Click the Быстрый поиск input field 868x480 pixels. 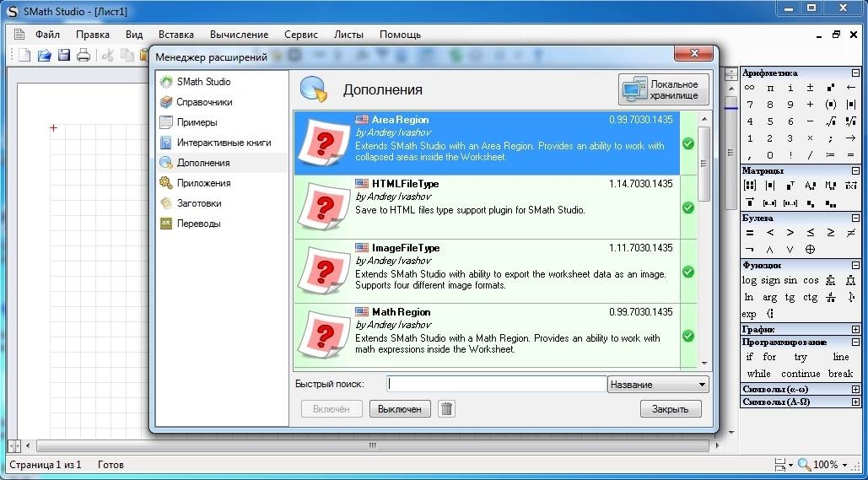(x=497, y=384)
